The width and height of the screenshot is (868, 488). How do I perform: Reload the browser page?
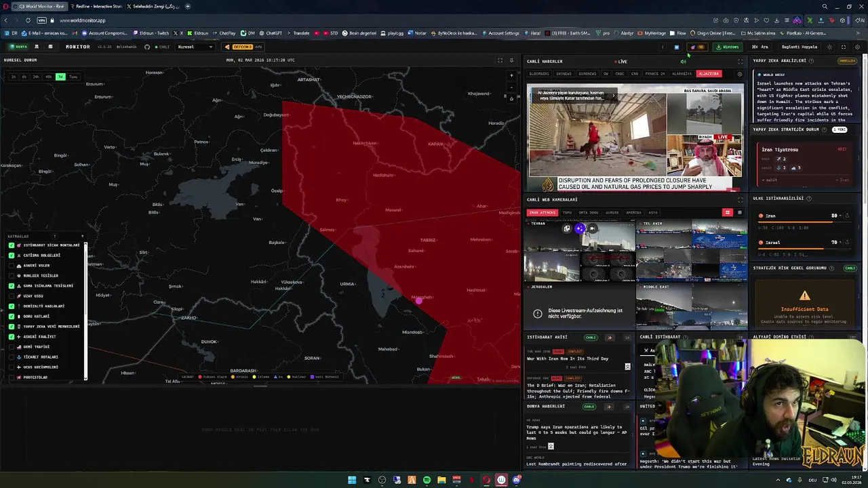point(28,20)
